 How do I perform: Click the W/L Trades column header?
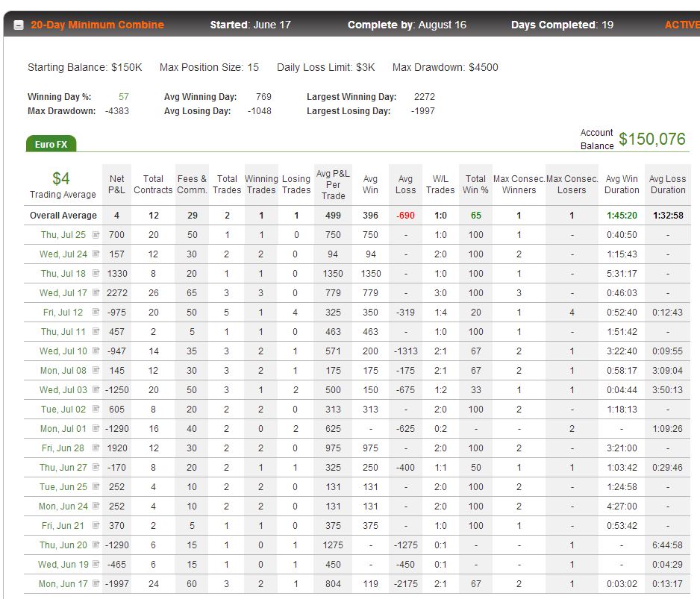pos(440,184)
